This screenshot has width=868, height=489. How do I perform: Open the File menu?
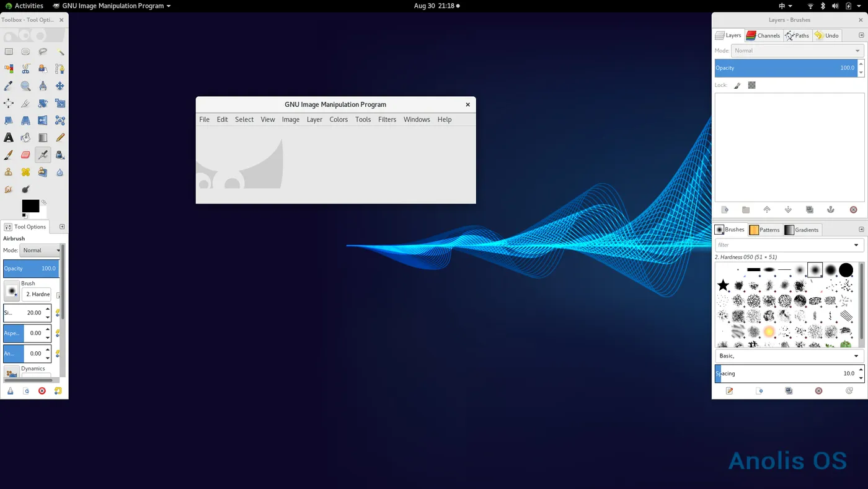204,120
